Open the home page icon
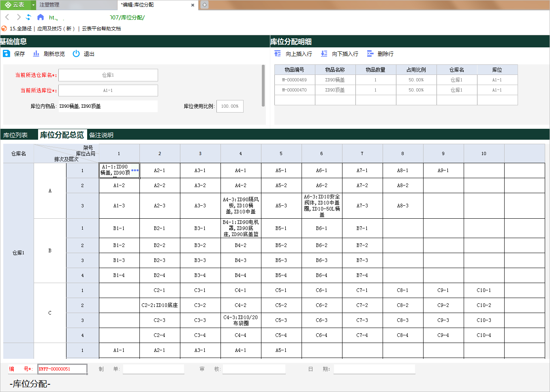 [40, 17]
